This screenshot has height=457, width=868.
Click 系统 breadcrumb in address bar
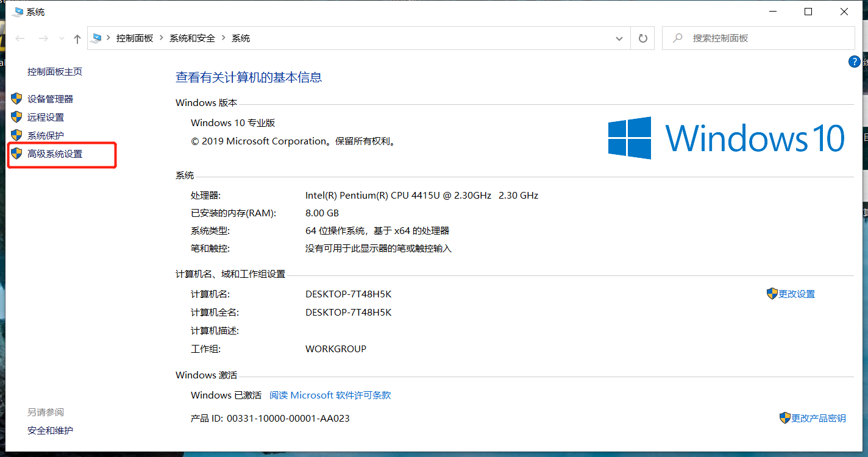(x=241, y=38)
